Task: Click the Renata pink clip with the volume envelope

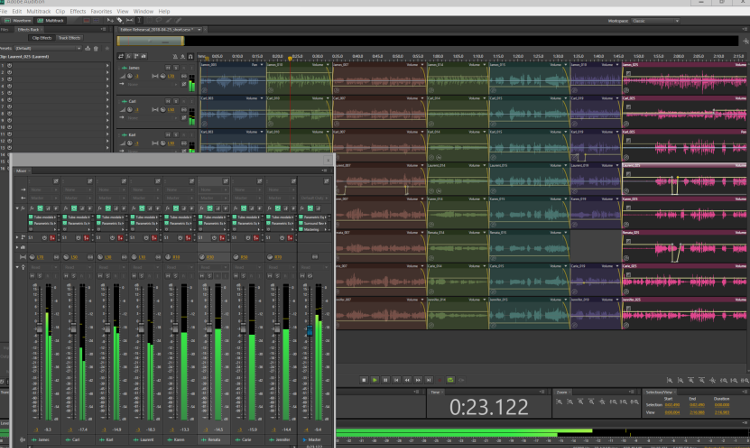Action: click(684, 247)
